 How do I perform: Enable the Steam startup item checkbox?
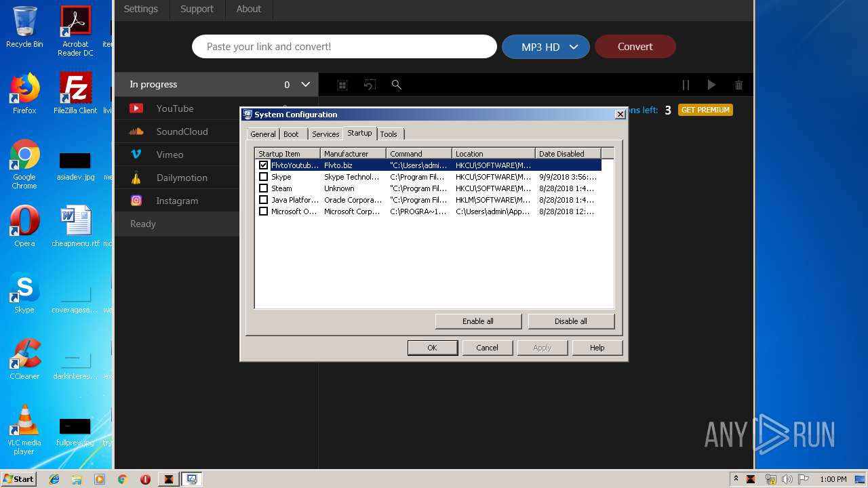click(x=264, y=188)
